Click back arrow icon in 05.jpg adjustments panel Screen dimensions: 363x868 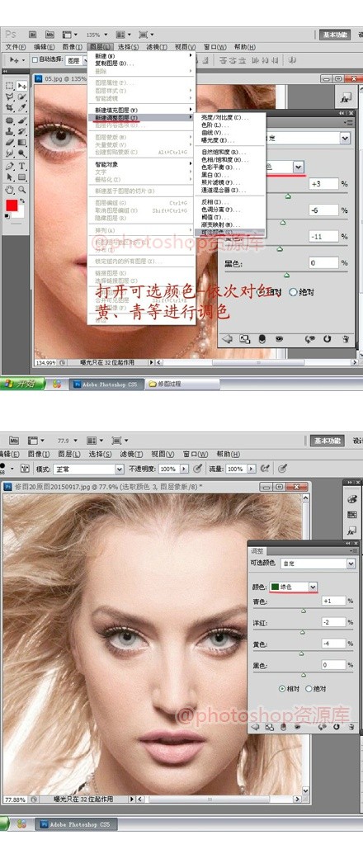click(227, 339)
